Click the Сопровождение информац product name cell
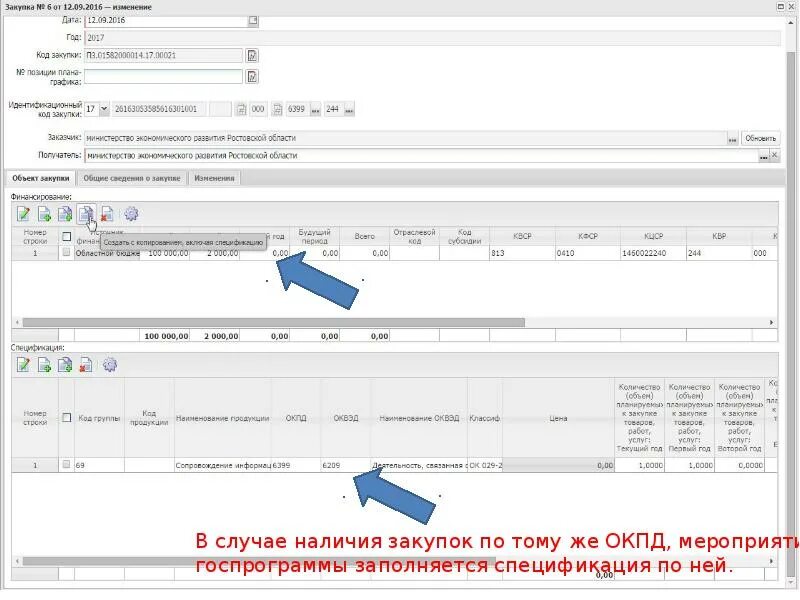Screen dimensions: 800x600 point(223,465)
